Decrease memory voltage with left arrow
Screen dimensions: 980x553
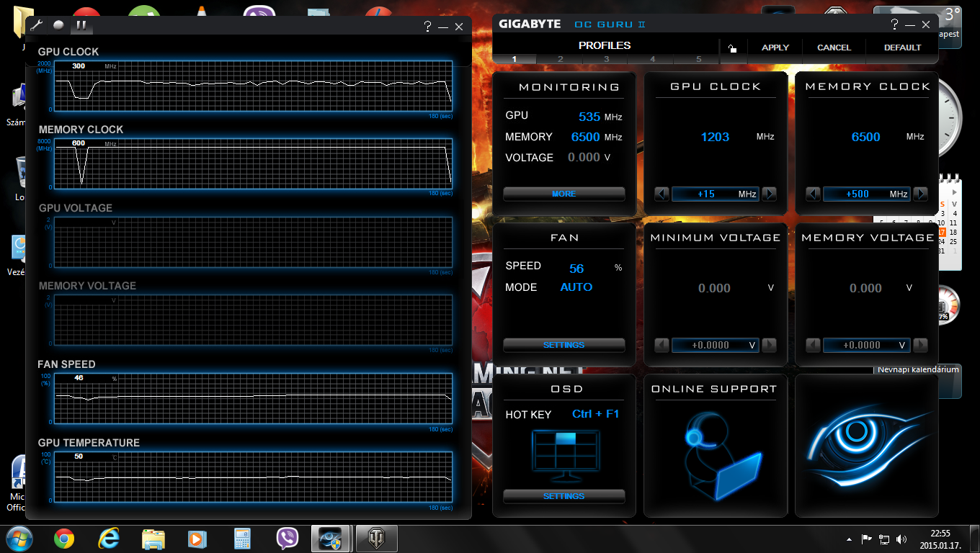pos(813,345)
